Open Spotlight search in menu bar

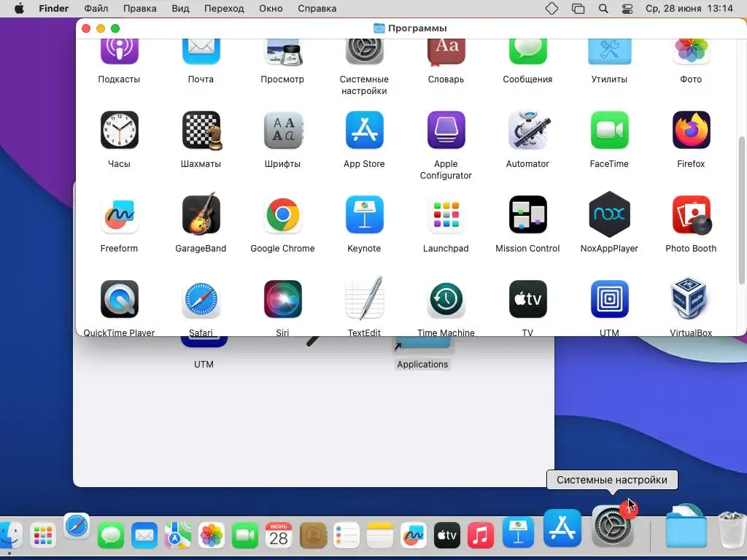pos(603,9)
